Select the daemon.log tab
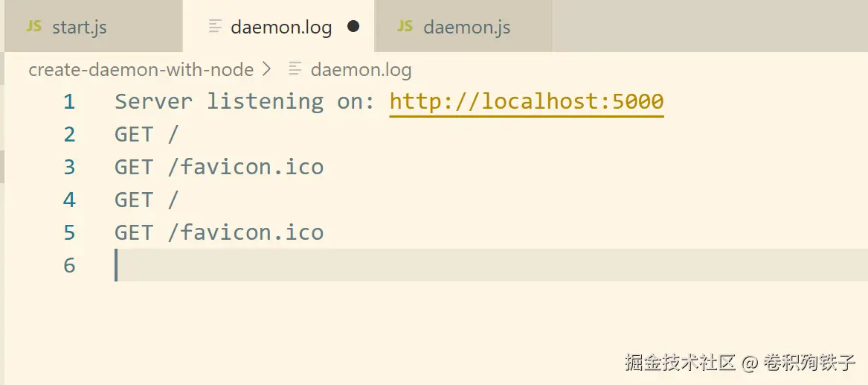 pyautogui.click(x=280, y=28)
